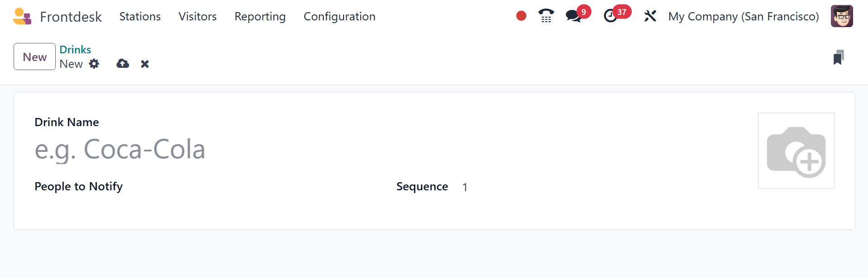The width and height of the screenshot is (868, 278).
Task: Open the gear actions menu
Action: coord(94,64)
